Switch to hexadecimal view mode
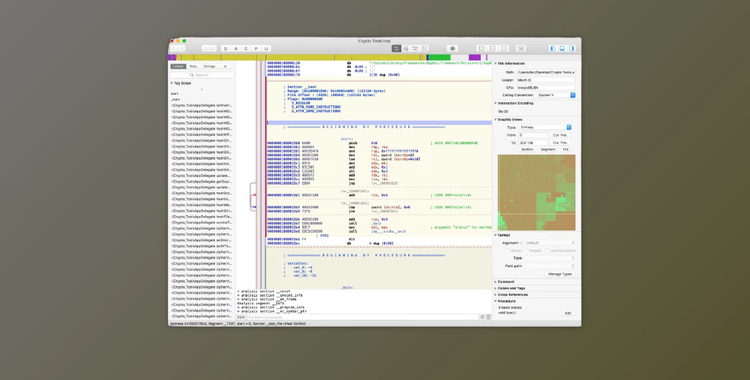Image resolution: width=750 pixels, height=380 pixels. (x=424, y=48)
